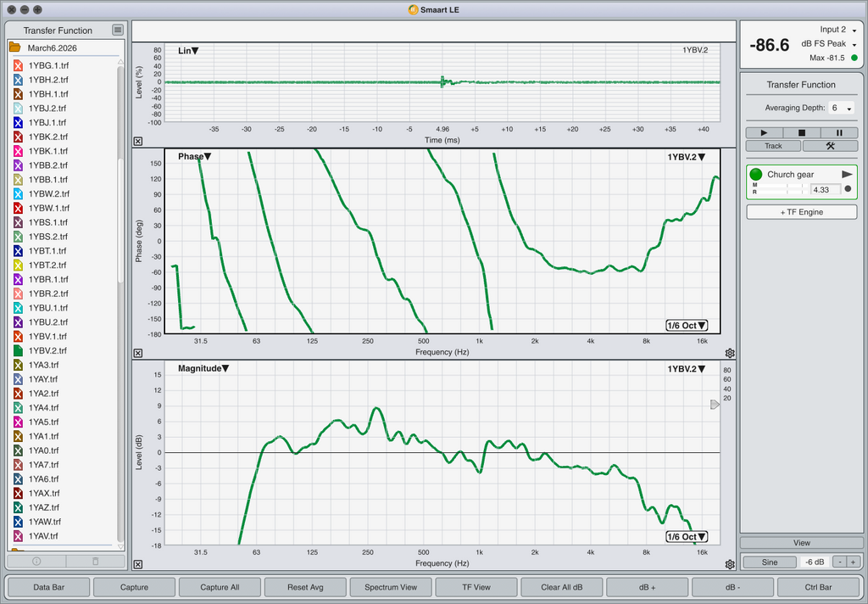Toggle the green Church gear engine indicator
The width and height of the screenshot is (868, 604).
(x=756, y=175)
